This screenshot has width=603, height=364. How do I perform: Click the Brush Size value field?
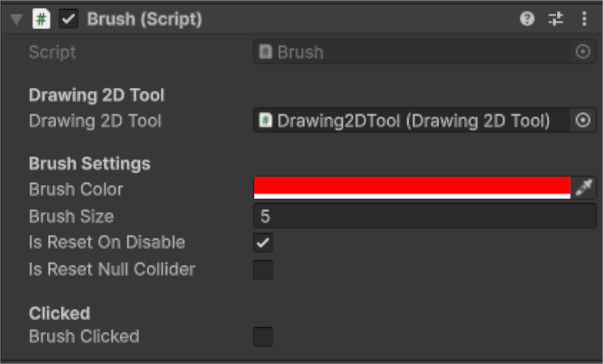click(x=425, y=216)
